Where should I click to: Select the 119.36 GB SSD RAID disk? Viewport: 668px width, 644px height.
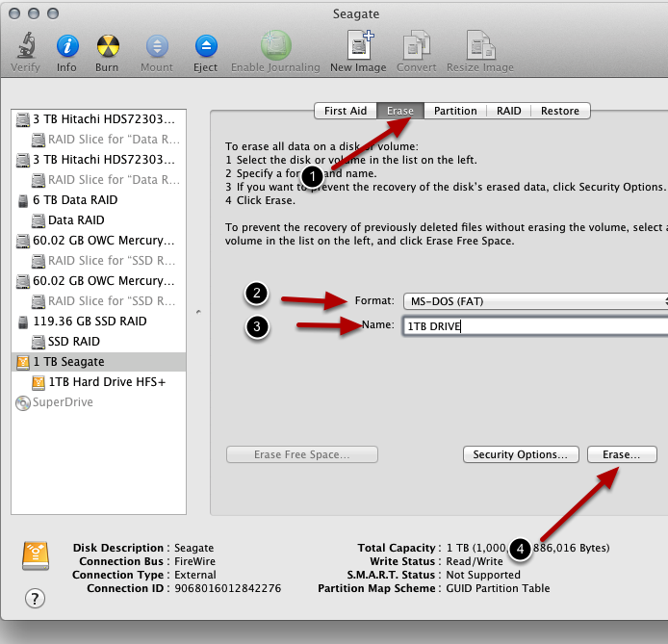tap(90, 322)
